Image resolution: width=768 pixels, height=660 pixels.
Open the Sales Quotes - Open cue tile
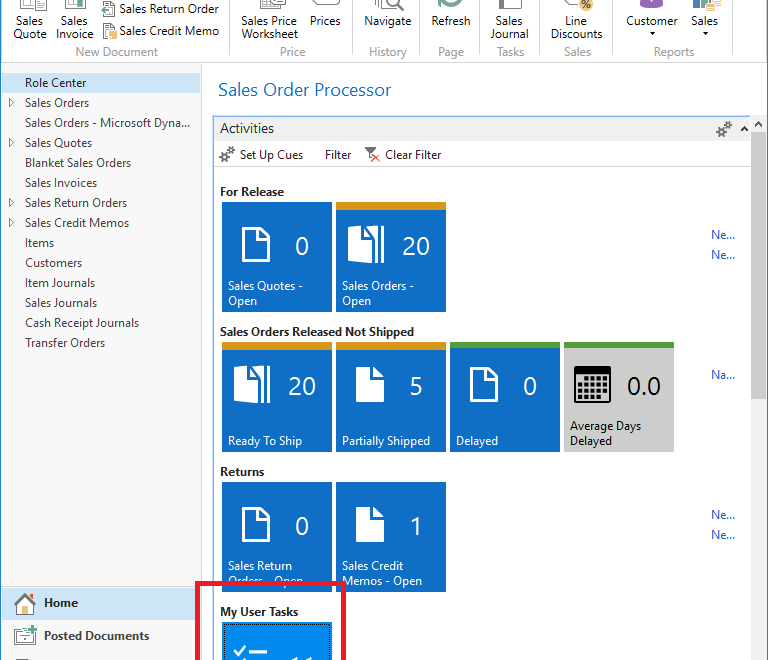click(277, 257)
